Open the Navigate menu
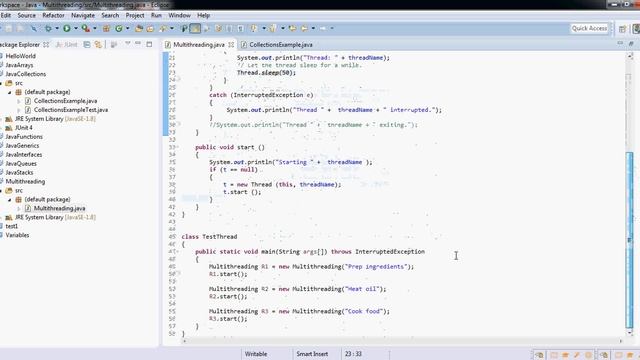This screenshot has width=640, height=360. click(83, 15)
